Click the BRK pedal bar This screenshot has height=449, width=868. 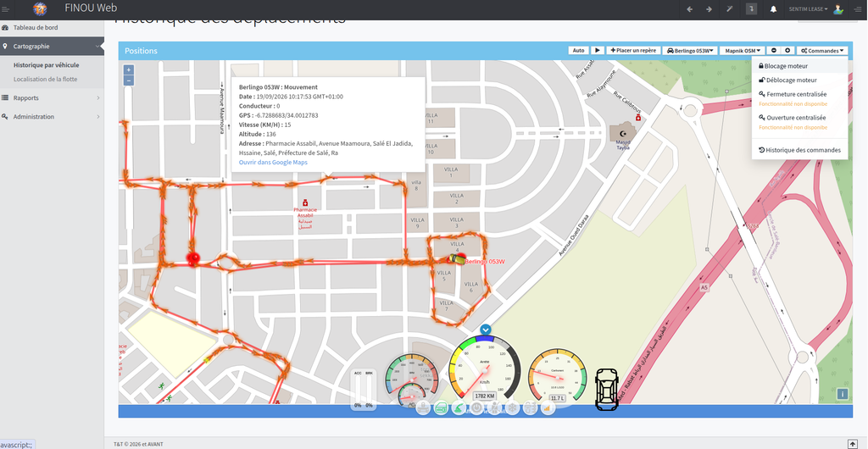click(x=369, y=390)
